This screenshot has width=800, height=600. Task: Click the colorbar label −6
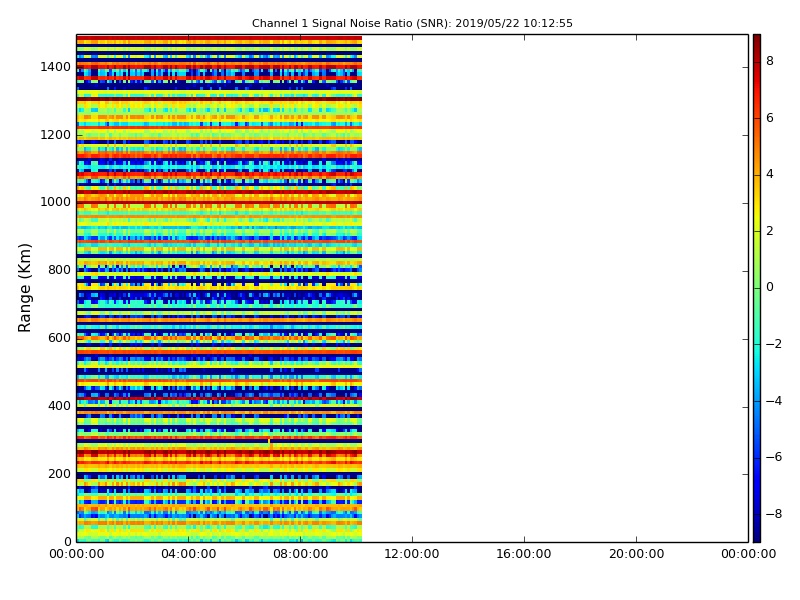(773, 457)
